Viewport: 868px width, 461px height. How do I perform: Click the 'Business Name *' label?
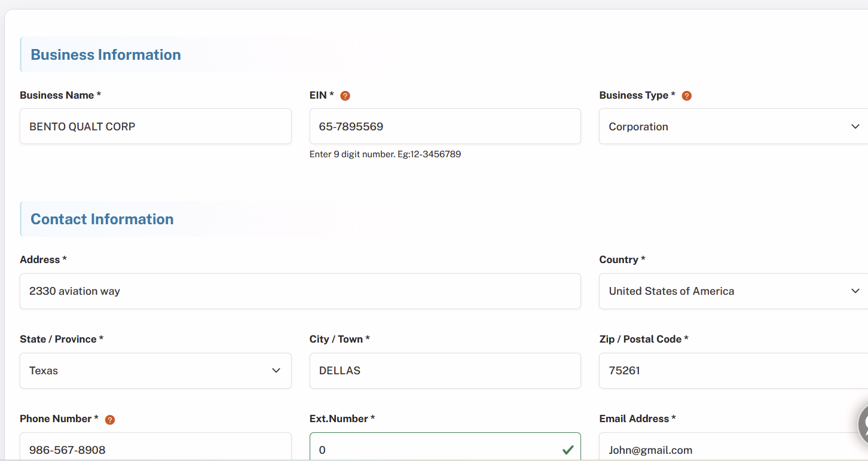click(60, 95)
